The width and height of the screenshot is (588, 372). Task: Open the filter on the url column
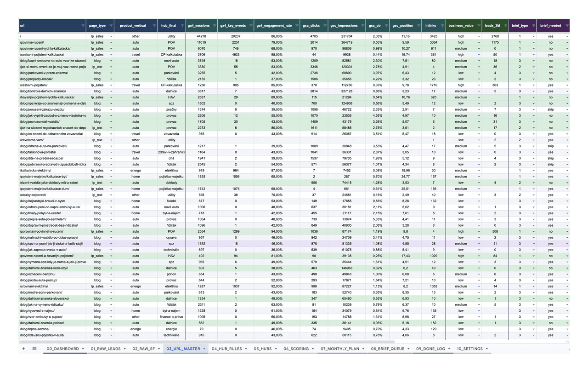click(x=83, y=26)
